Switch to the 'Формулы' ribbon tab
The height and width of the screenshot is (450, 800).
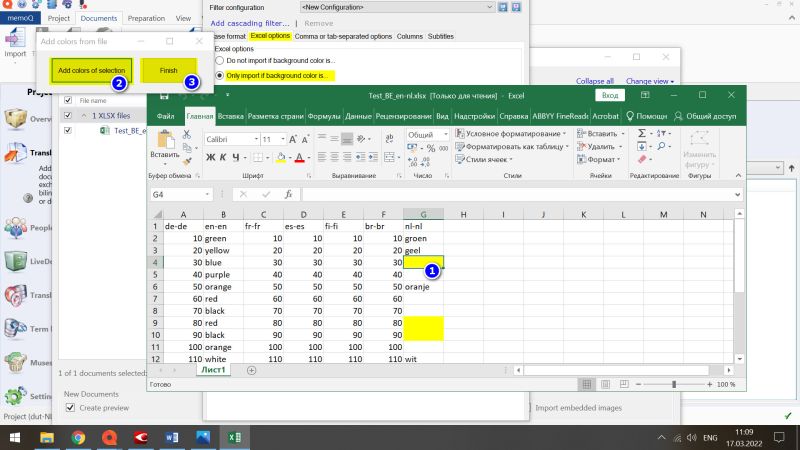pyautogui.click(x=324, y=116)
